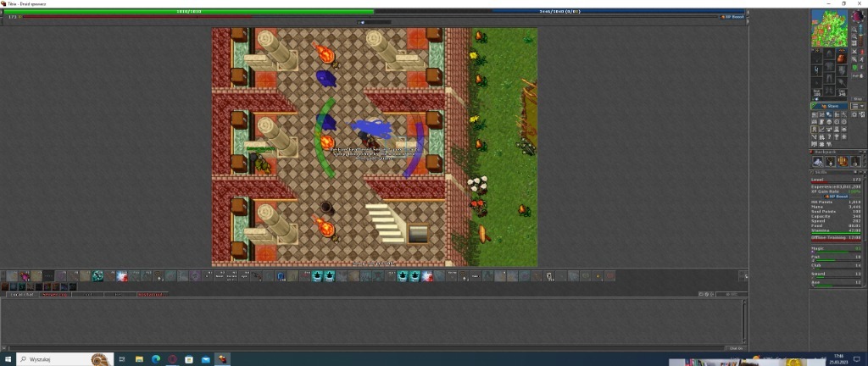Viewport: 868px width, 366px height.
Task: Click XP Boost next to experience bar
Action: pos(732,17)
